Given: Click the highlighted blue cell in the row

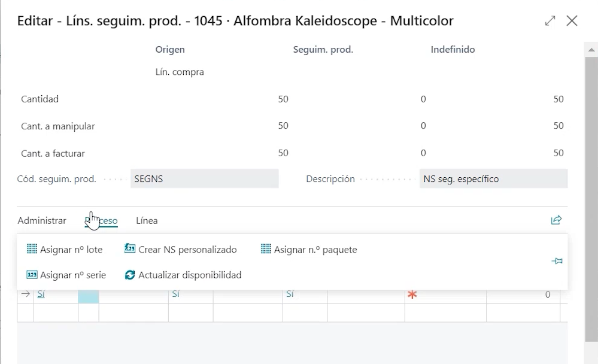Looking at the screenshot, I should pyautogui.click(x=88, y=295).
